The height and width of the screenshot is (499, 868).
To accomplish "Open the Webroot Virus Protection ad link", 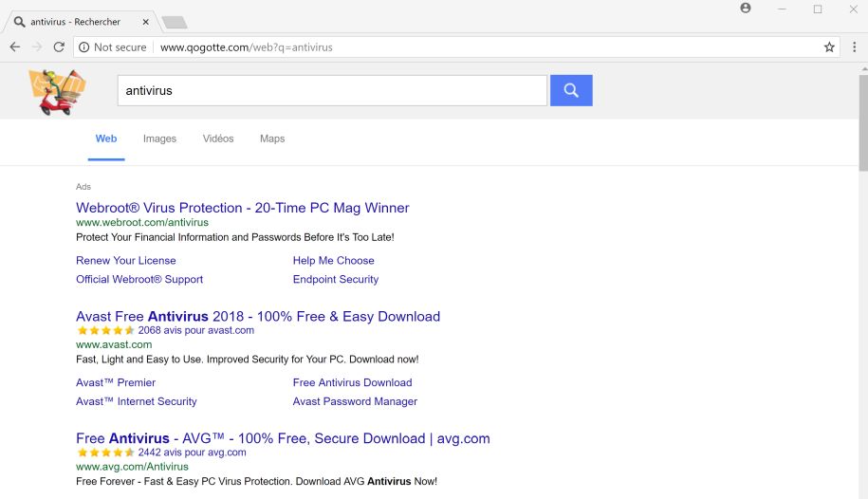I will (243, 208).
